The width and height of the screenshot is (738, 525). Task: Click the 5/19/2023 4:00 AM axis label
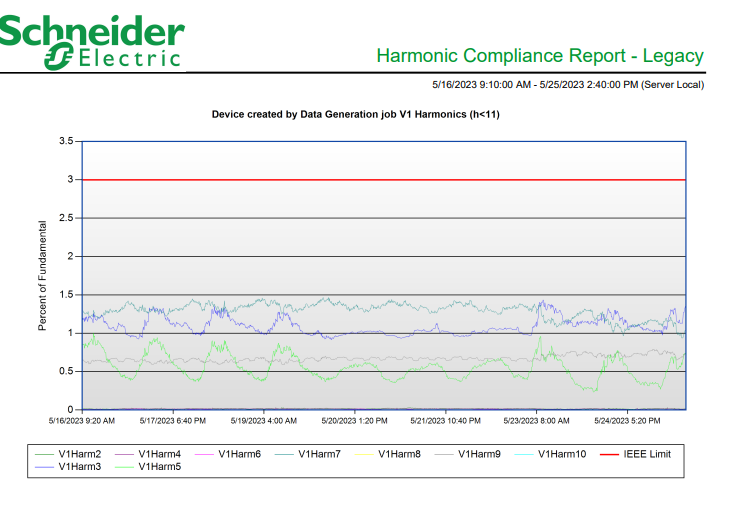coord(264,421)
